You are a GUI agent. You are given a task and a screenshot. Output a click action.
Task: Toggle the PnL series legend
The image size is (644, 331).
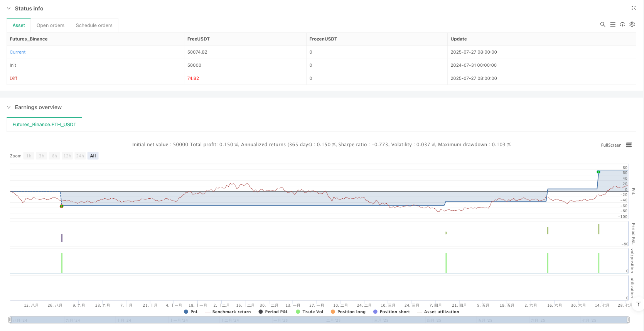(x=191, y=312)
